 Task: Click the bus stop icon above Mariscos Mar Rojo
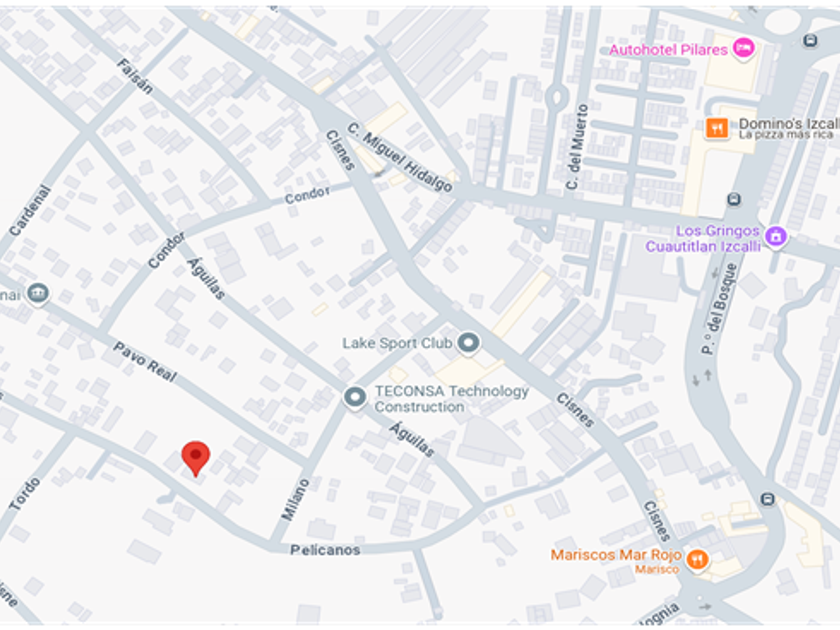[768, 499]
